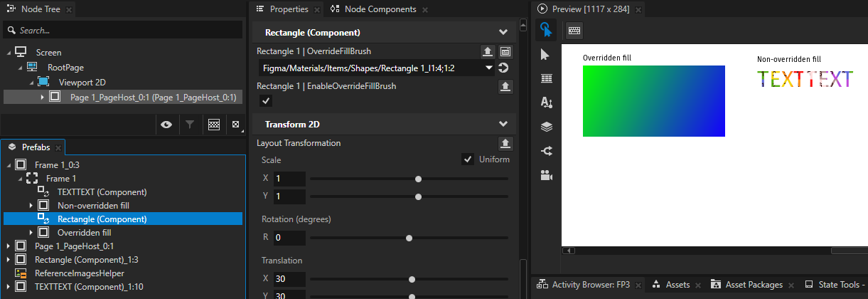The width and height of the screenshot is (868, 299).
Task: Uncheck the EnableOverrideFillBrush checkbox
Action: pos(265,101)
